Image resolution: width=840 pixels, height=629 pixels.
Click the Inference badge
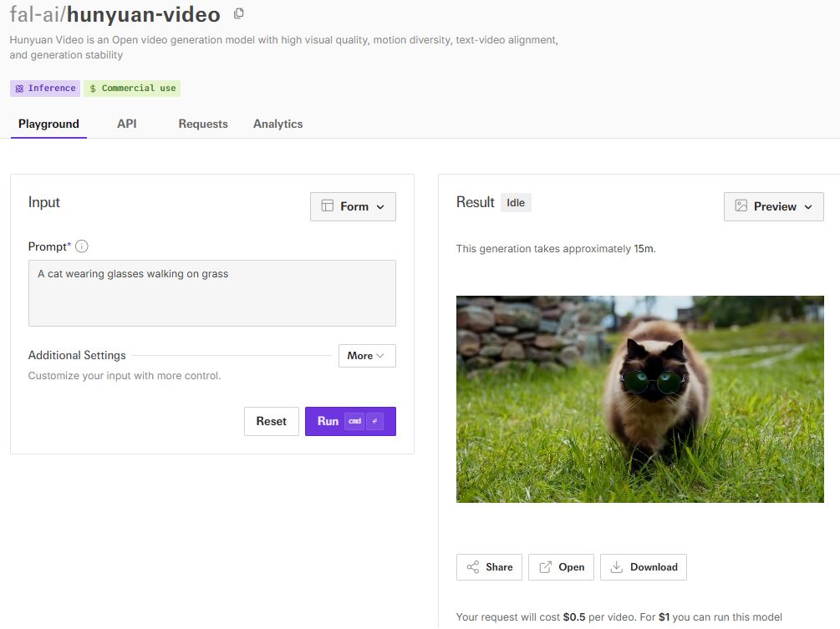tap(45, 89)
